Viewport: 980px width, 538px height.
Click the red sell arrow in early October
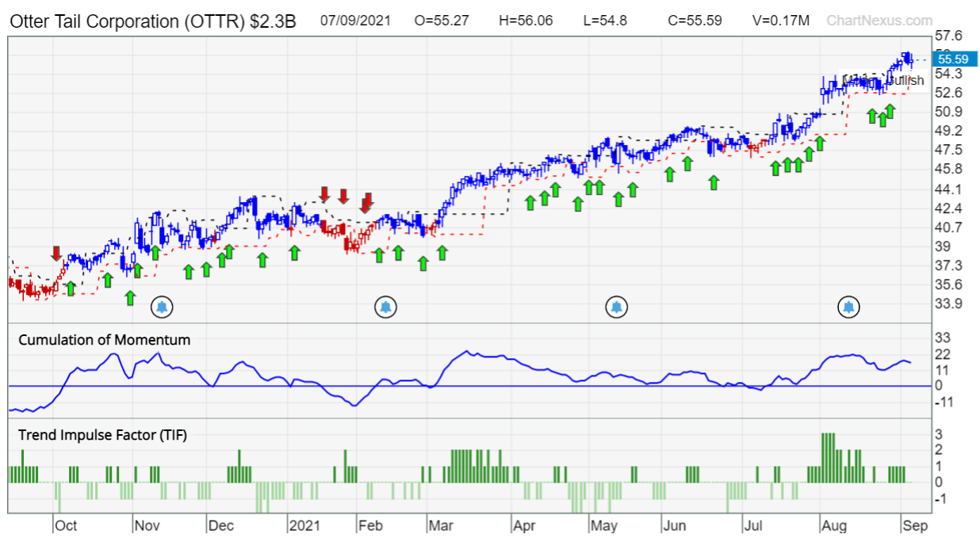pos(56,254)
